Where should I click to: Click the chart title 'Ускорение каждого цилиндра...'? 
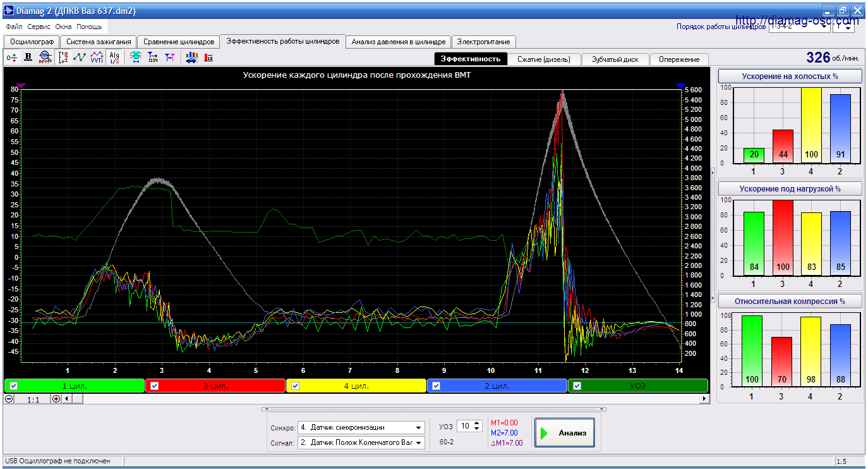click(357, 75)
